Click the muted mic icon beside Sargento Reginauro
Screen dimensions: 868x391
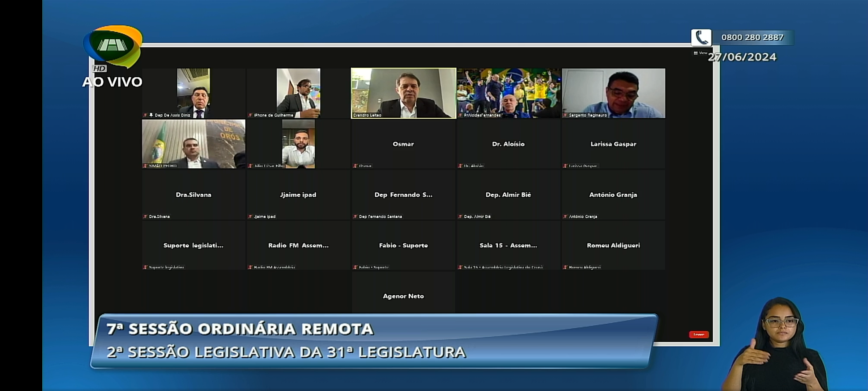(x=565, y=115)
